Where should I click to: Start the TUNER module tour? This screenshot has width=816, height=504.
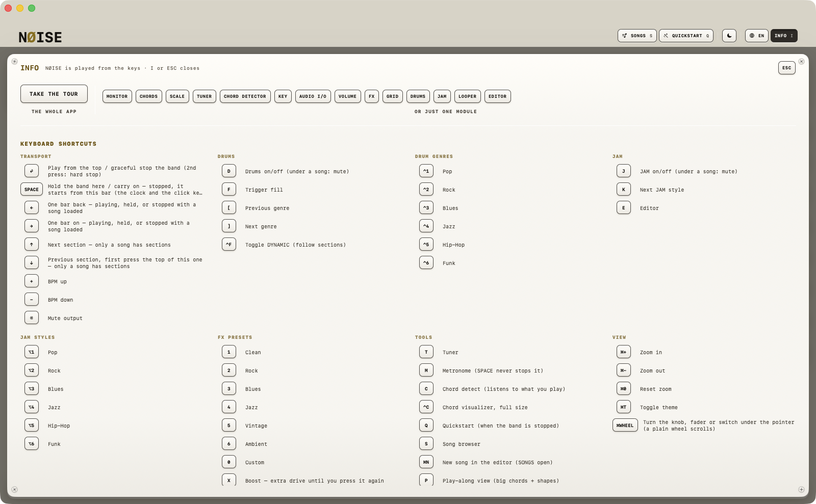point(205,96)
